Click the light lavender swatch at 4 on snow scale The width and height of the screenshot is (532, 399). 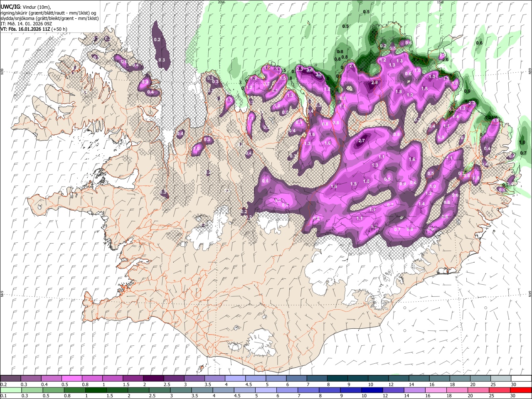235,379
